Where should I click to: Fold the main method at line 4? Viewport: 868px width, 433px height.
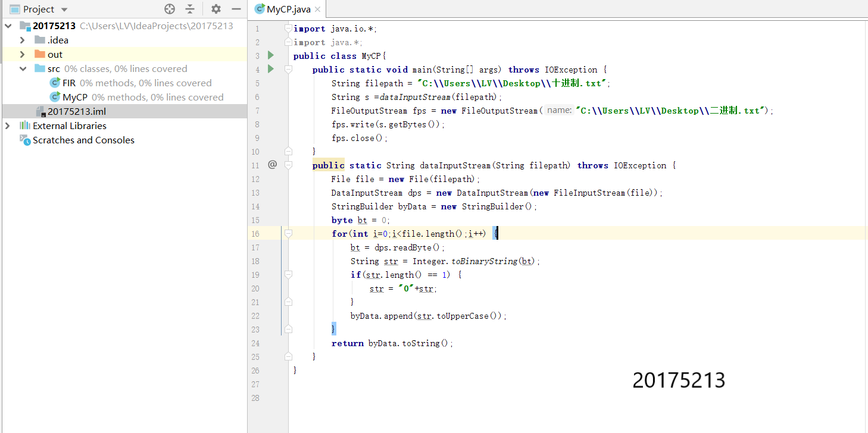pos(288,70)
